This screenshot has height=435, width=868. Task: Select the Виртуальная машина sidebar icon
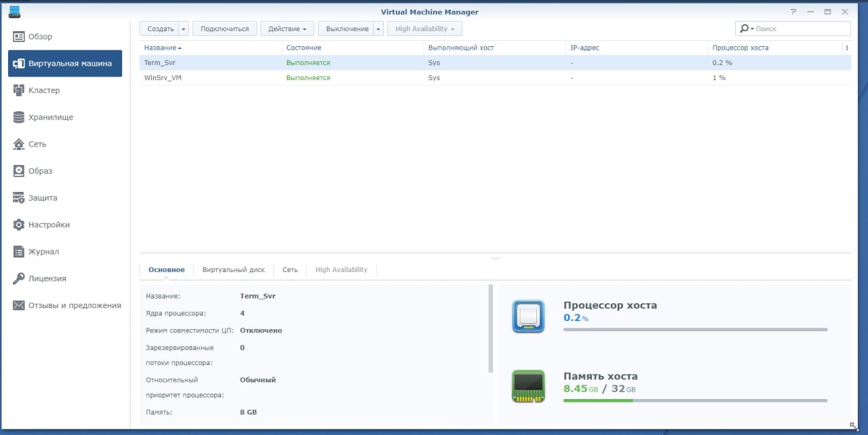(x=19, y=63)
